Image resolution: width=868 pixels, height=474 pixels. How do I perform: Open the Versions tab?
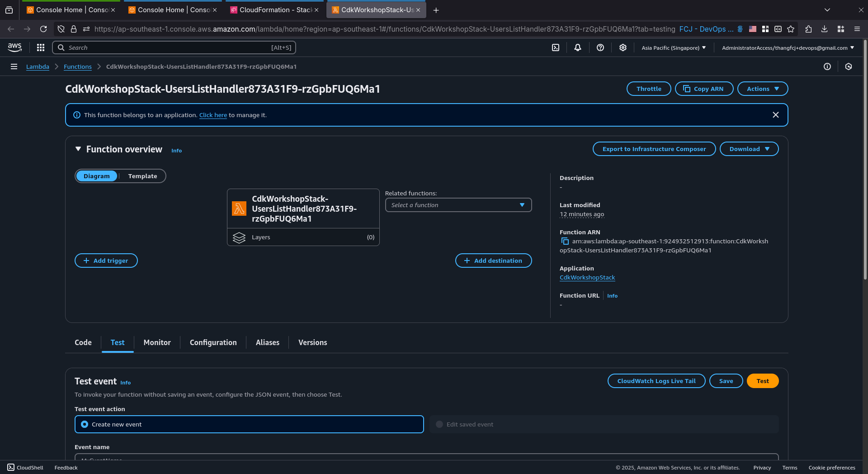point(313,342)
